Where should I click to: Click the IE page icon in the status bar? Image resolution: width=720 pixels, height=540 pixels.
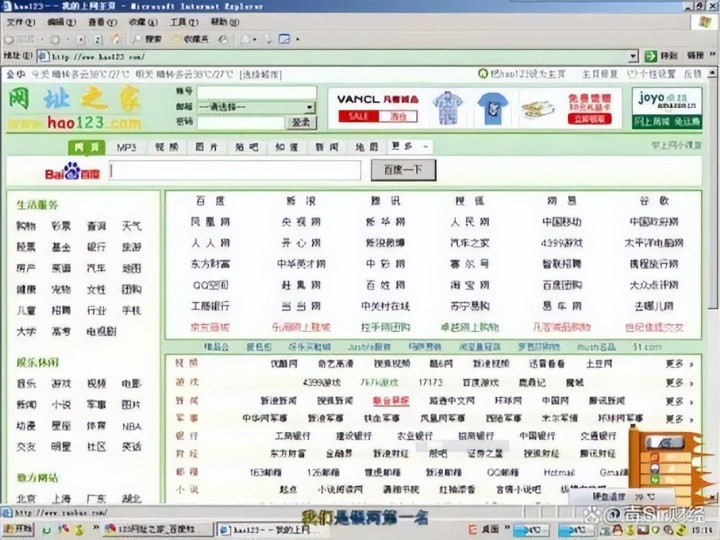(6, 512)
